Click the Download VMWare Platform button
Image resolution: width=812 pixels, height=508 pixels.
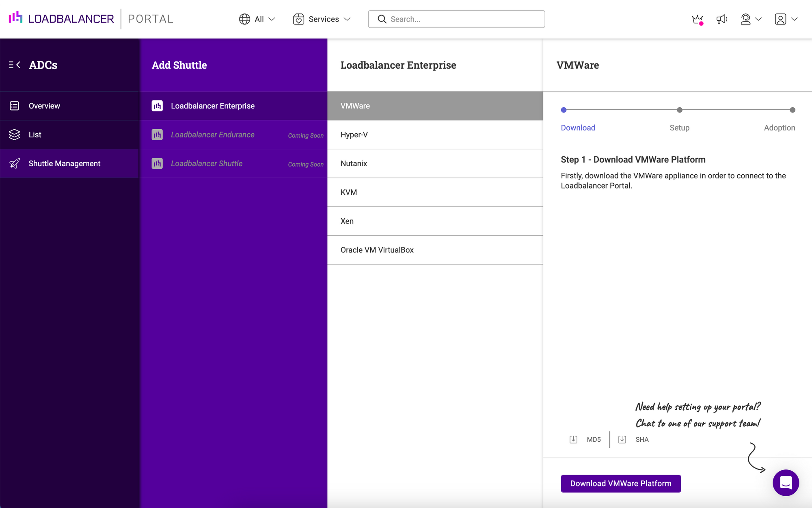click(x=621, y=483)
